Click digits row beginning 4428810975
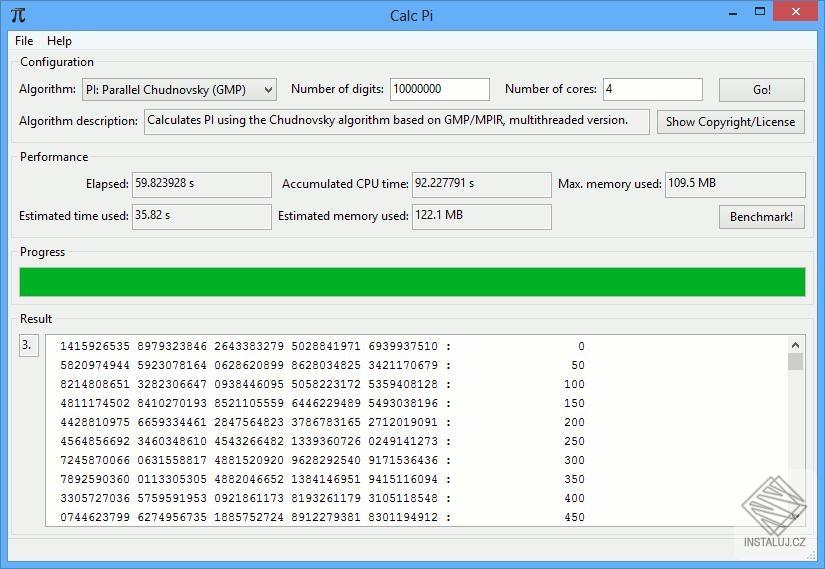 click(322, 422)
